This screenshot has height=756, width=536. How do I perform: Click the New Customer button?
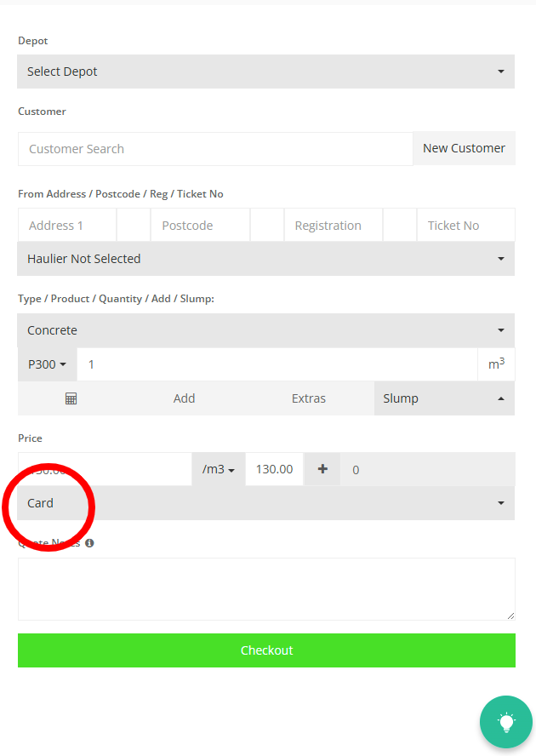tap(464, 148)
